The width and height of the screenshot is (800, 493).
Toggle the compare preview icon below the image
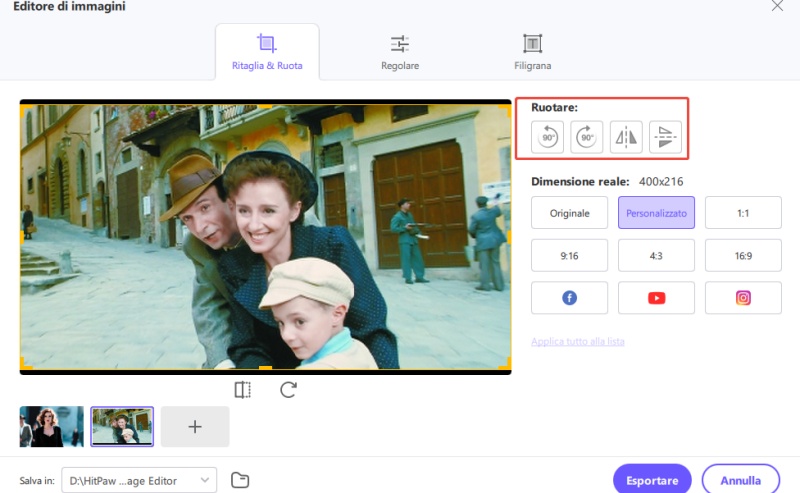243,390
